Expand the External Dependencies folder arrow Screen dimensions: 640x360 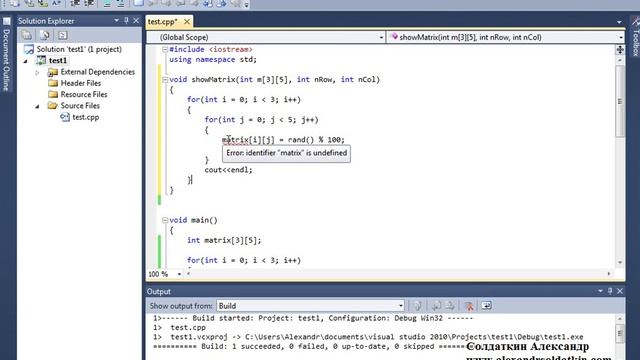37,72
